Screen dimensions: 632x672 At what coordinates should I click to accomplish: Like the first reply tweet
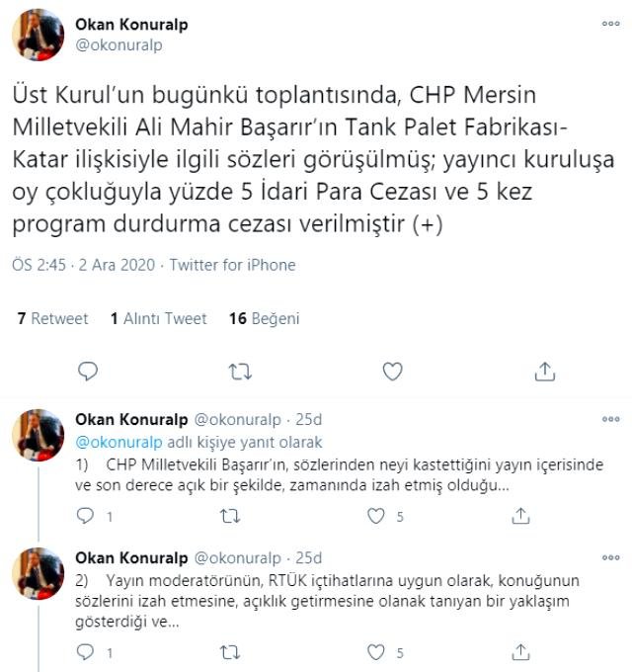click(x=376, y=516)
